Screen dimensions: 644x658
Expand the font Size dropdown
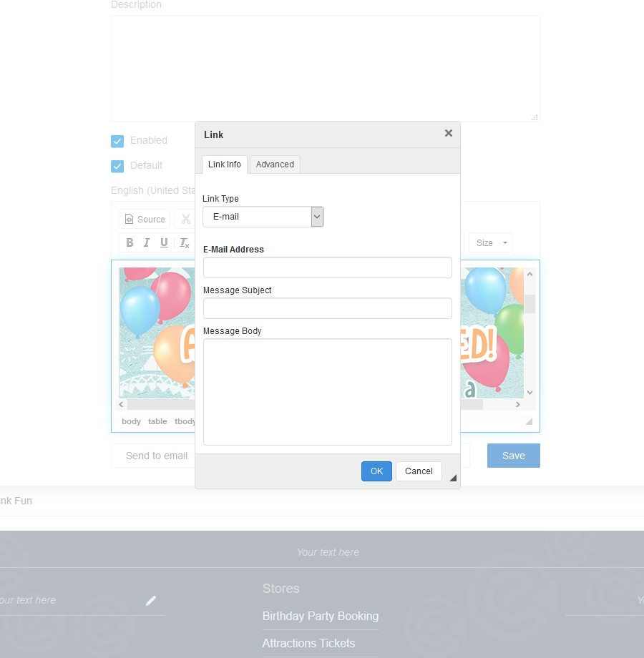coord(490,243)
